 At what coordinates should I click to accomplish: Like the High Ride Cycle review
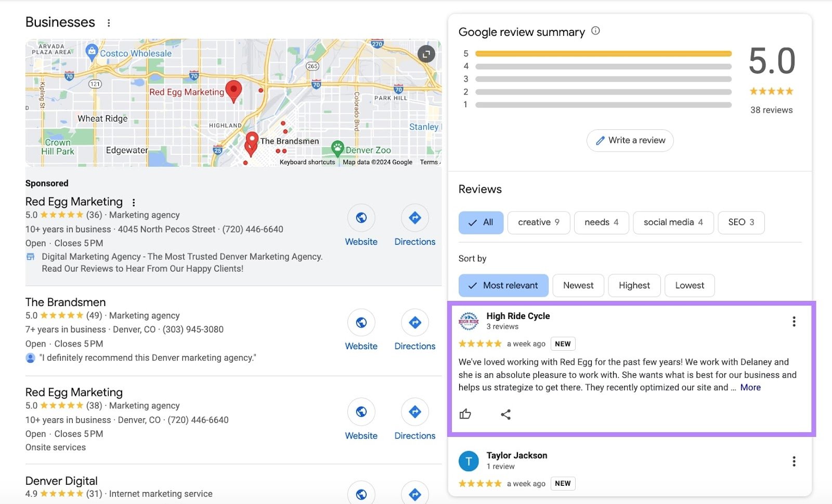click(x=465, y=414)
